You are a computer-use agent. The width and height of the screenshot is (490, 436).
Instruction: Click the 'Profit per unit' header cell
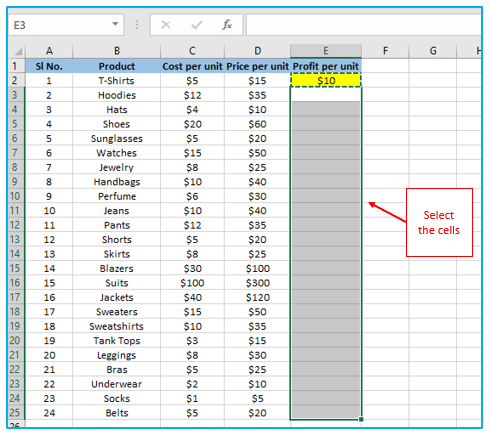326,66
